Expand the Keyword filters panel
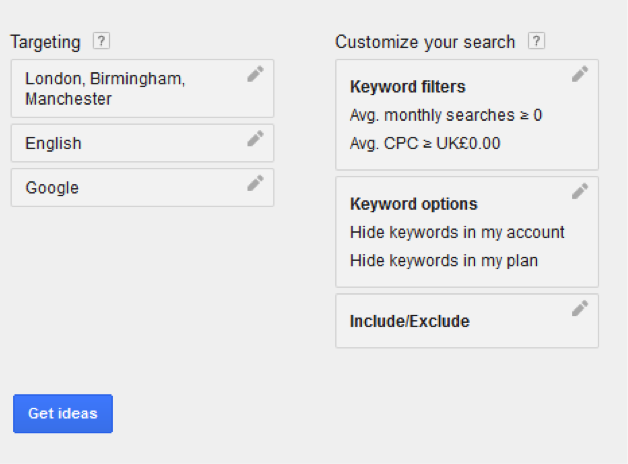Image resolution: width=628 pixels, height=464 pixels. point(467,115)
